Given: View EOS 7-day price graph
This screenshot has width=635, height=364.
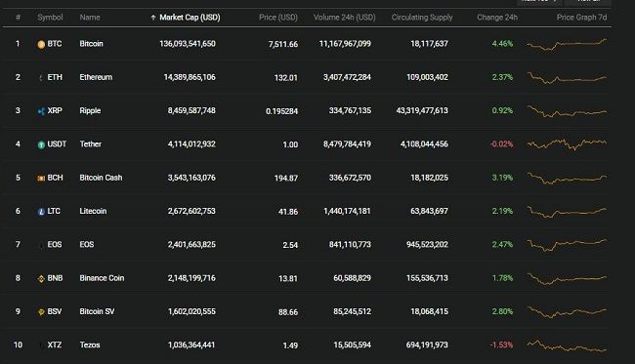Looking at the screenshot, I should tap(567, 245).
